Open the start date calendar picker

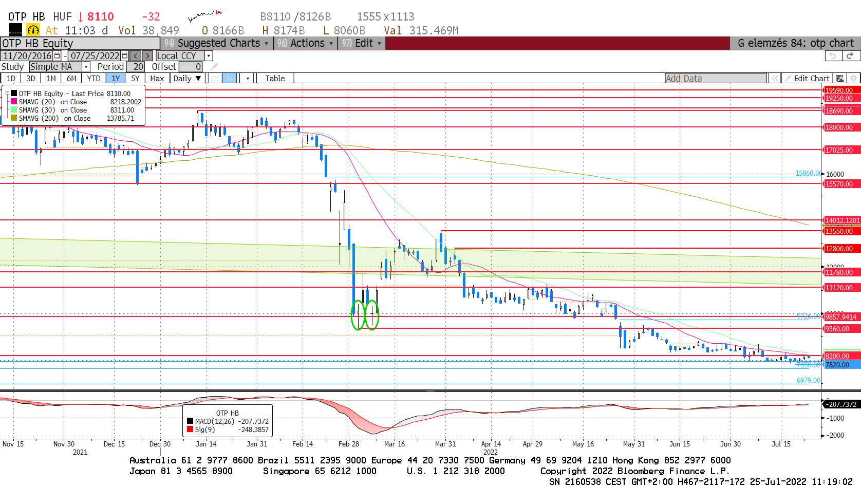(x=57, y=55)
